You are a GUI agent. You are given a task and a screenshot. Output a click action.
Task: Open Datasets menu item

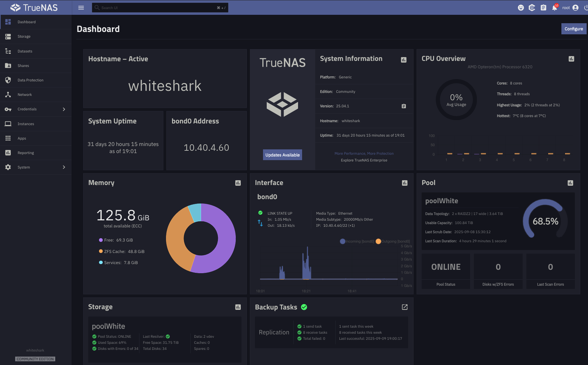(x=36, y=51)
